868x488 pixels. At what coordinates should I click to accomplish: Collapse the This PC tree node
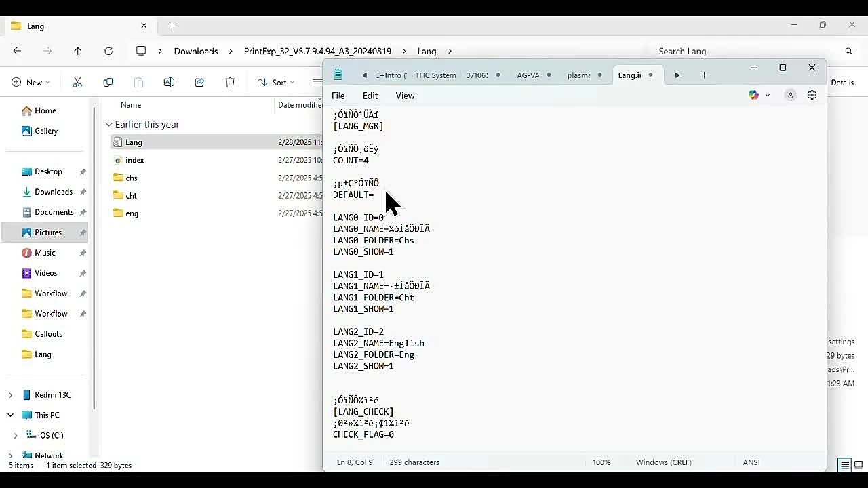pos(10,415)
